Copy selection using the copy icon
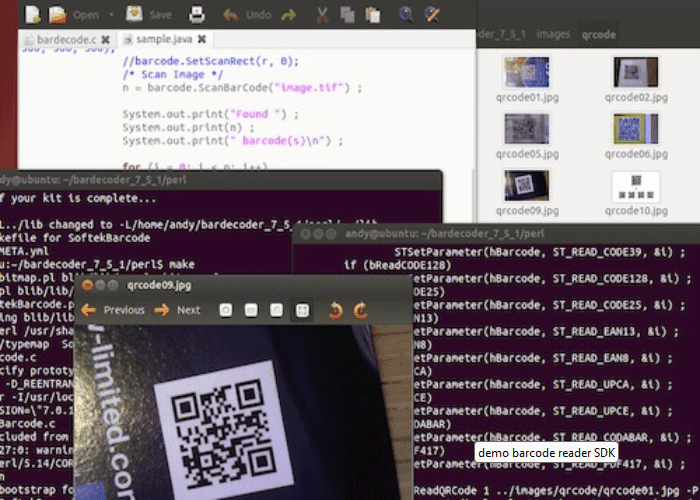 [347, 15]
